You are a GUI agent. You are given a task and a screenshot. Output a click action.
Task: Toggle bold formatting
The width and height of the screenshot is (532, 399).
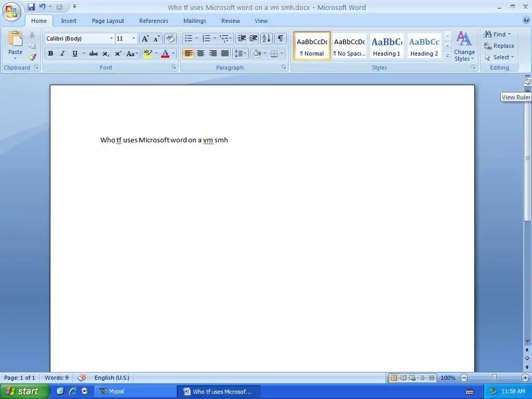click(50, 54)
